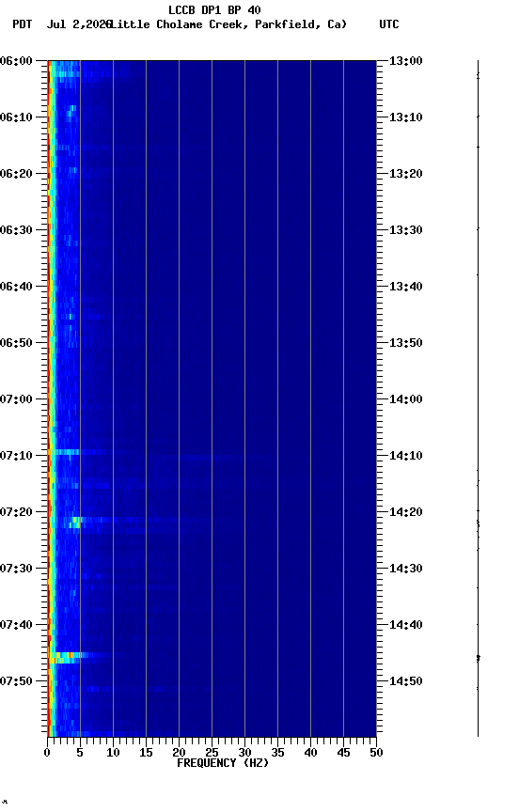This screenshot has width=519, height=812.
Task: Click the 14:30 UTC time label
Action: 406,570
